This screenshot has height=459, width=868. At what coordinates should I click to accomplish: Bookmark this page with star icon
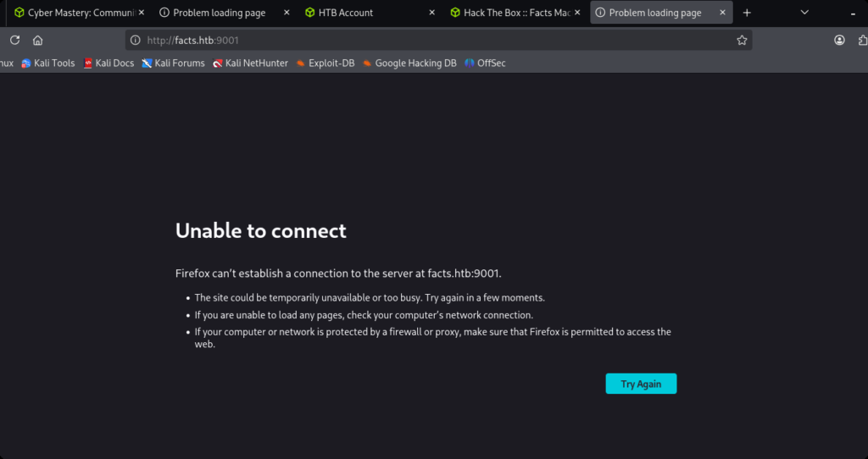742,40
